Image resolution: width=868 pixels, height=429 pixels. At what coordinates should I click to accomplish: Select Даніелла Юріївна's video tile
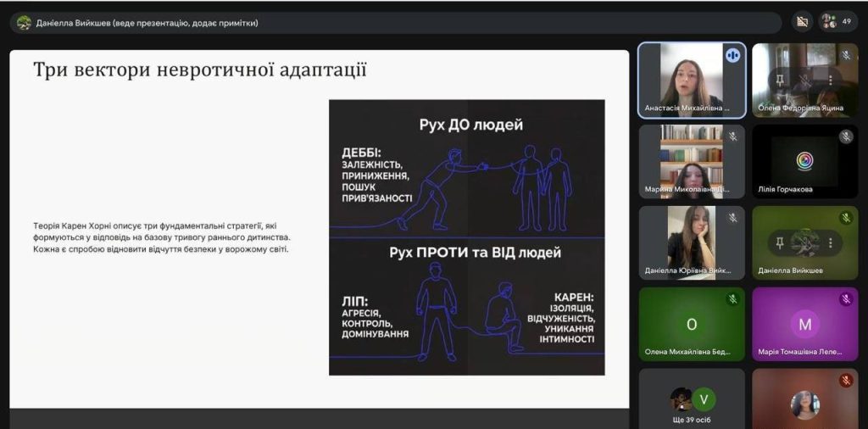pos(692,242)
